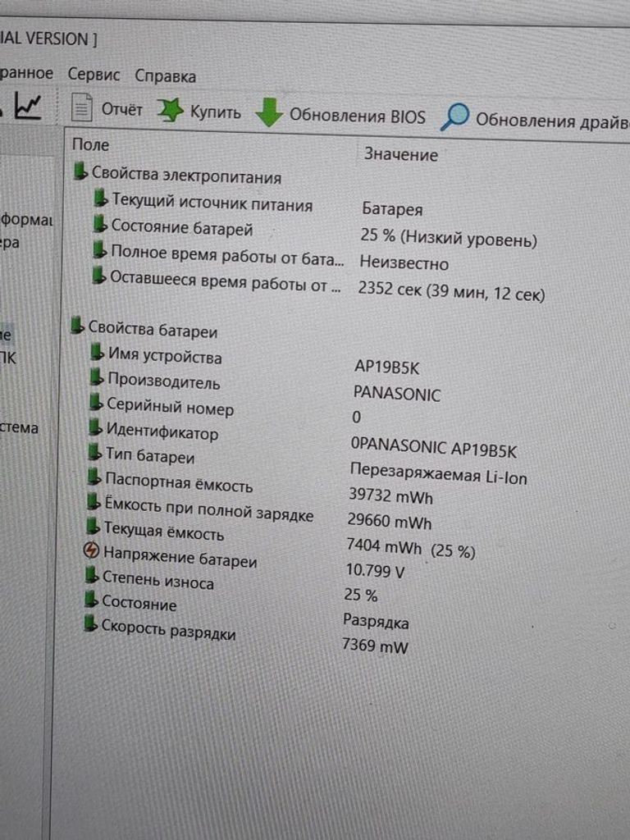Click the green download arrow icon
This screenshot has width=630, height=840.
[x=269, y=112]
